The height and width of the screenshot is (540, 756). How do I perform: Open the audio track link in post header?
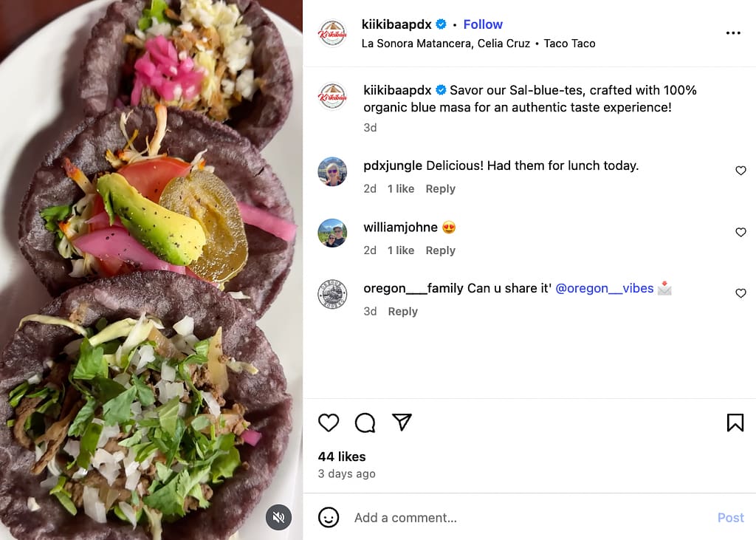[x=445, y=44]
